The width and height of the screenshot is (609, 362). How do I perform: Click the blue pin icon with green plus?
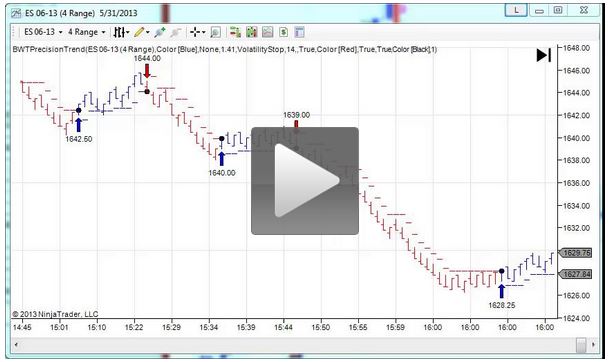(160, 32)
